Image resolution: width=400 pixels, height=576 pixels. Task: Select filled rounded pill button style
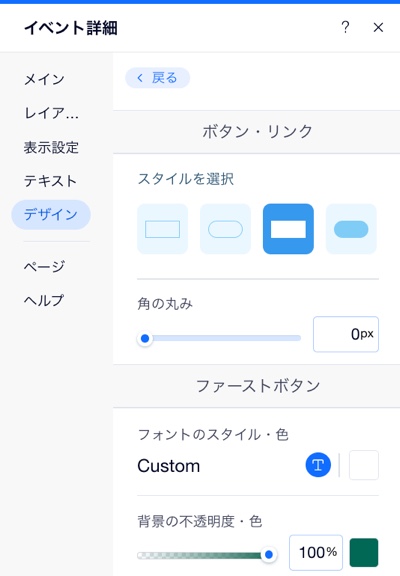click(x=351, y=229)
